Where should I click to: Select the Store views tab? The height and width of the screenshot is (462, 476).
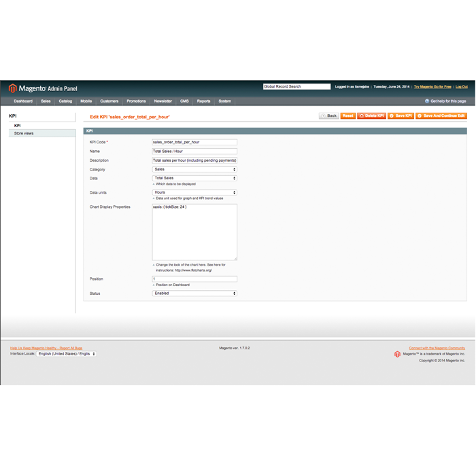tap(42, 133)
